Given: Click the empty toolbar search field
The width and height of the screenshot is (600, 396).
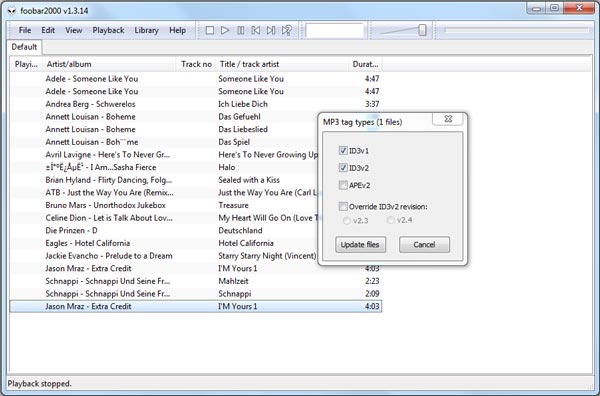Looking at the screenshot, I should click(x=334, y=30).
